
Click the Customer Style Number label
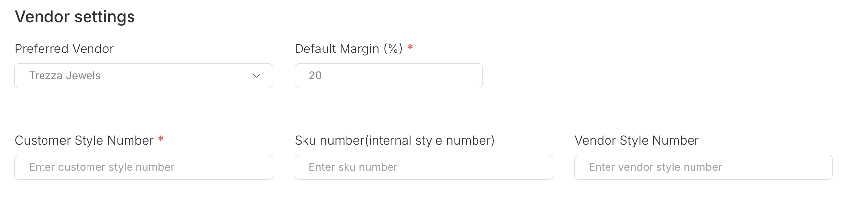coord(84,140)
